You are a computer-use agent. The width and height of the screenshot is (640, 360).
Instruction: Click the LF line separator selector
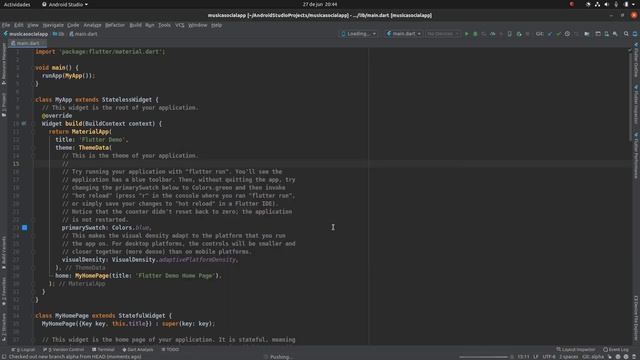536,357
